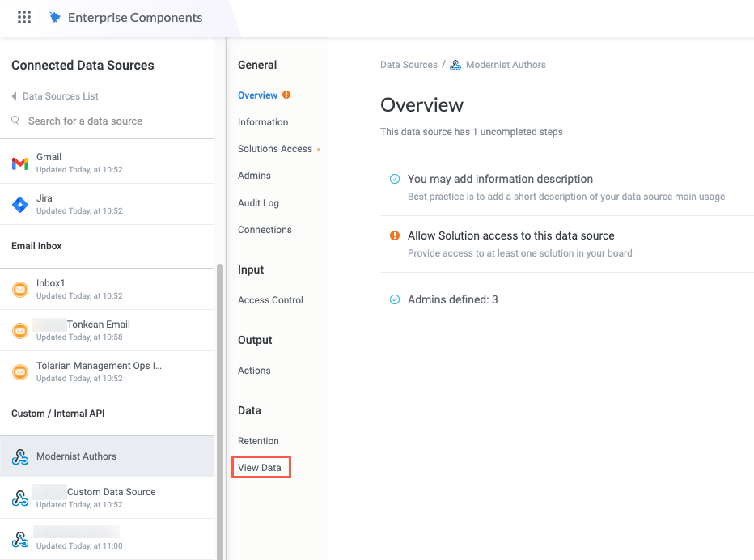Viewport: 754px width, 560px height.
Task: Open the apps grid launcher
Action: pos(23,16)
